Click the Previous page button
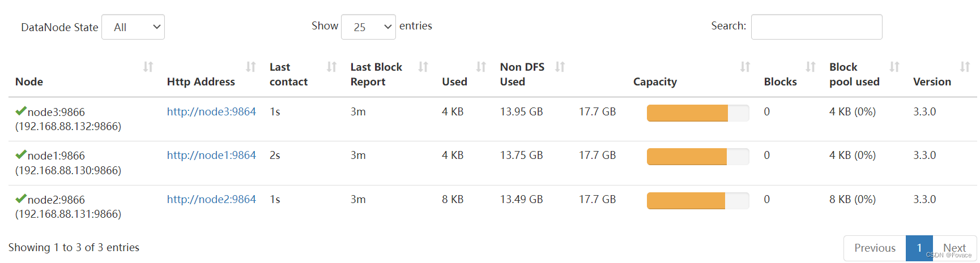The image size is (980, 263). point(875,248)
